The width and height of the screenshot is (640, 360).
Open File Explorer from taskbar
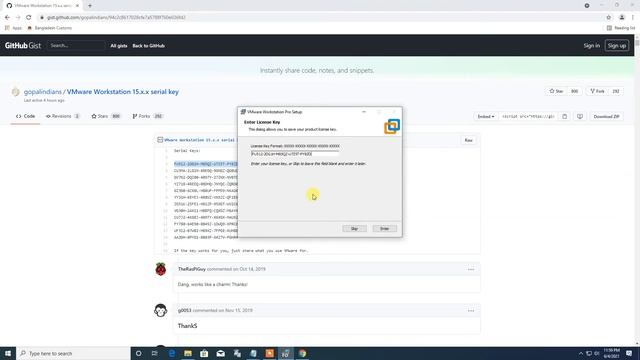coord(188,353)
